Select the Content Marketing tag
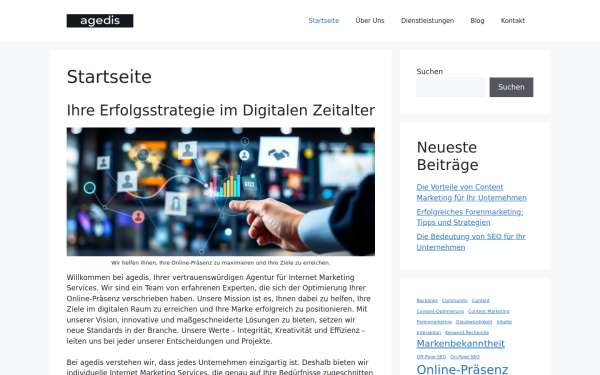600x375 pixels. (489, 311)
